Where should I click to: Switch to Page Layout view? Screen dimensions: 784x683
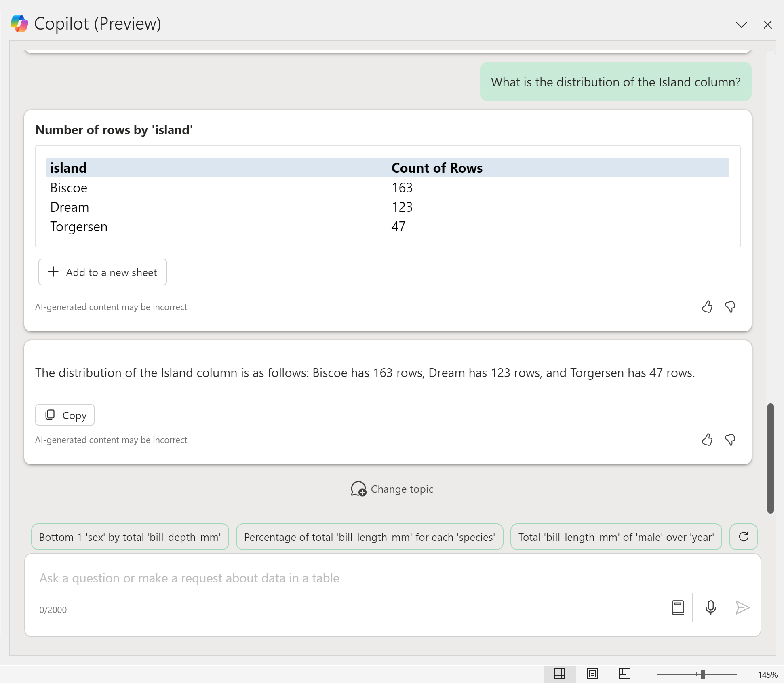tap(592, 674)
